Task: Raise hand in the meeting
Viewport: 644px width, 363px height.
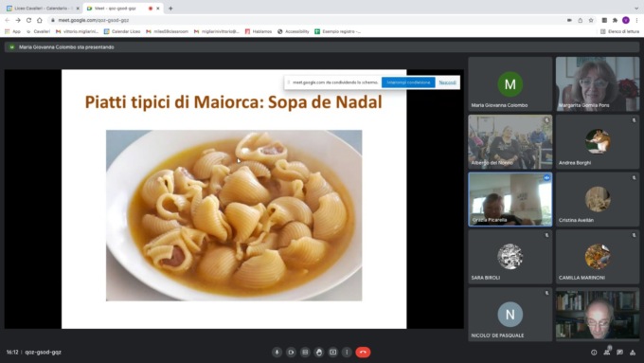Action: tap(319, 353)
